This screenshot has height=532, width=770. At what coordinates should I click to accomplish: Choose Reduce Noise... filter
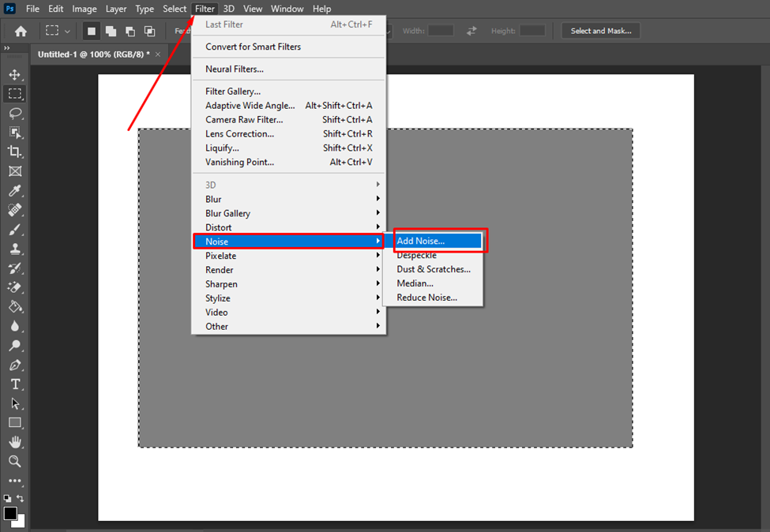tap(433, 298)
